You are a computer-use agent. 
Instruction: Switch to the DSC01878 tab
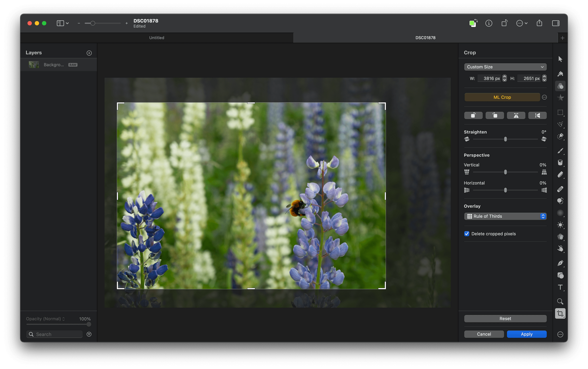click(x=425, y=37)
